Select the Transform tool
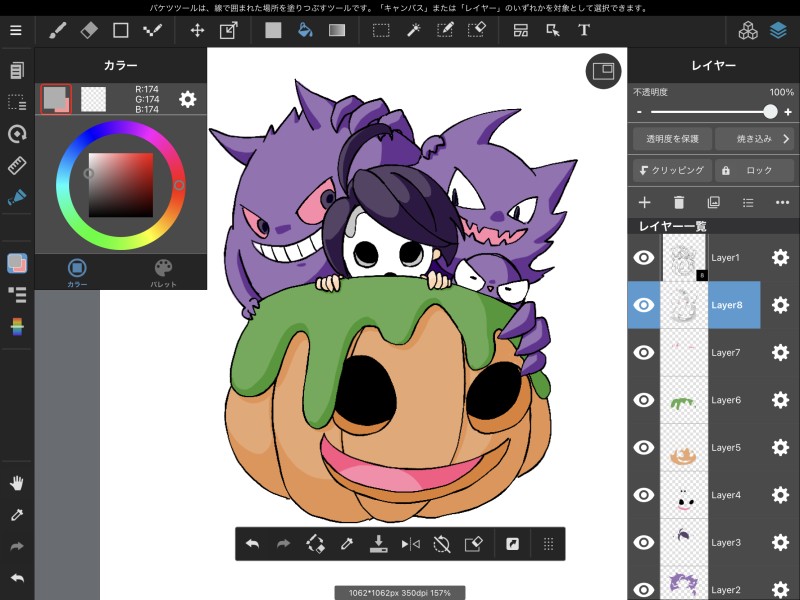Screen dimensions: 800x600 click(x=229, y=30)
